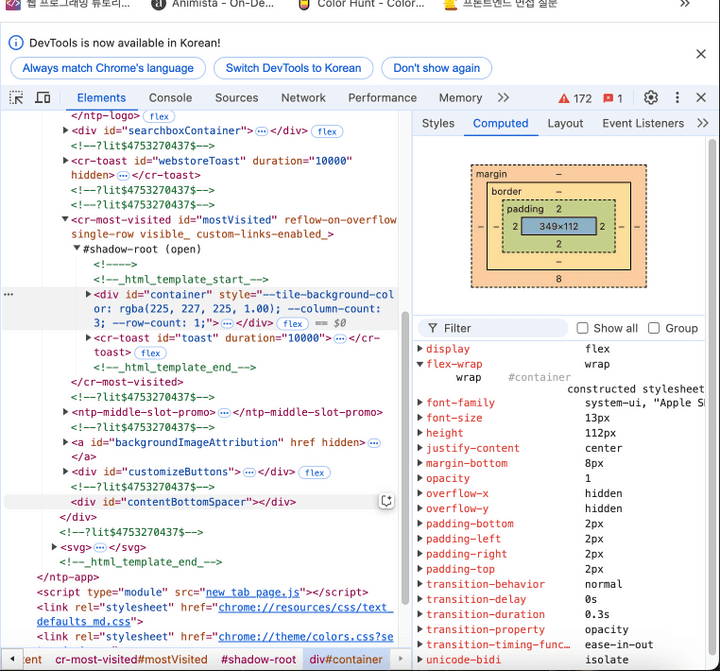Image resolution: width=720 pixels, height=671 pixels.
Task: Select #shadow-root in the breadcrumb bar
Action: pyautogui.click(x=258, y=659)
